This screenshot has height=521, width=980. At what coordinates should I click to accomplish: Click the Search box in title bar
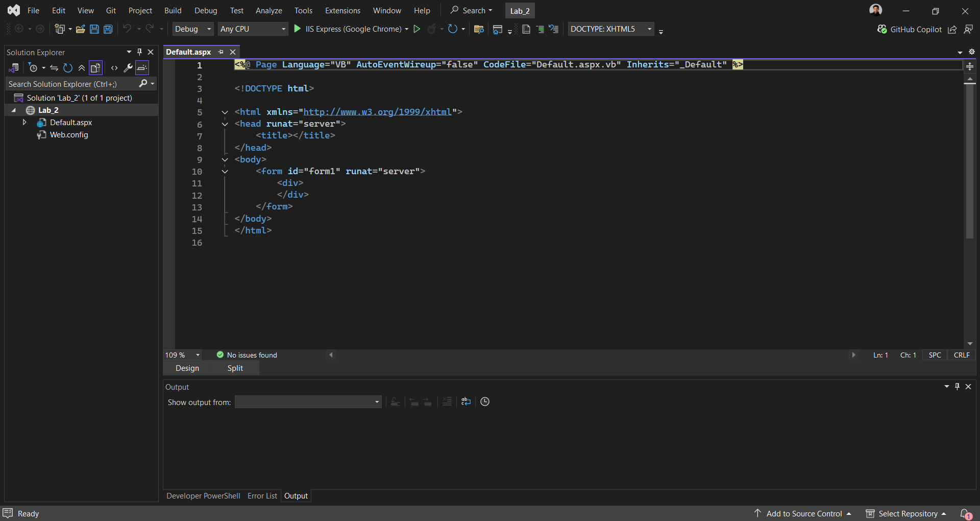click(471, 10)
